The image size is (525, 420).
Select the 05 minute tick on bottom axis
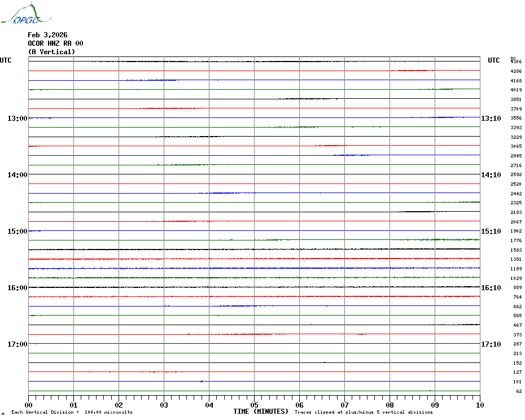click(254, 405)
